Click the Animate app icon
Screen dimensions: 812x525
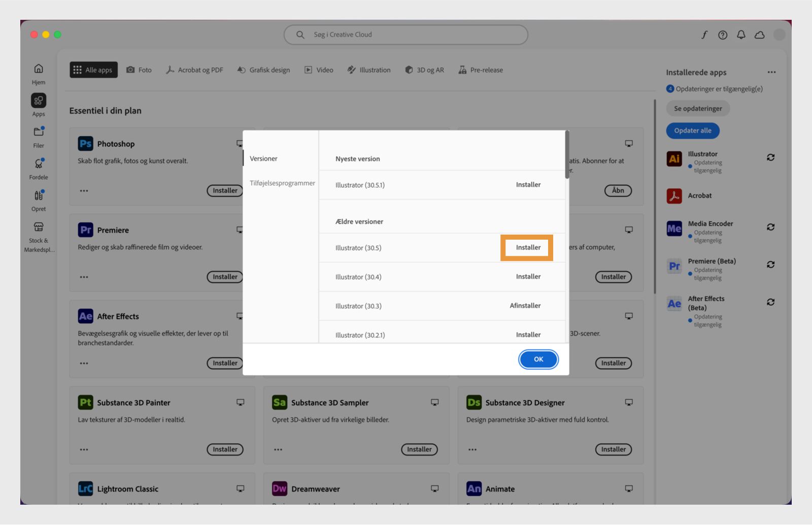(474, 489)
